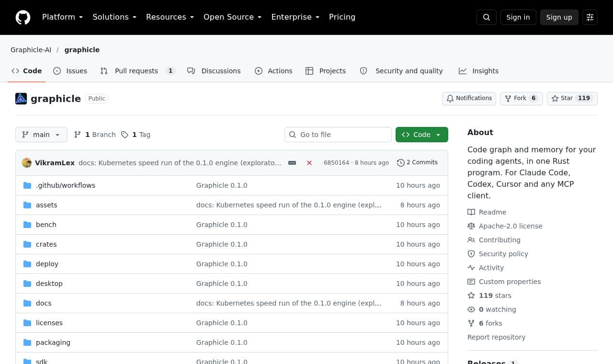Viewport: 613px width, 364px height.
Task: Switch to the Actions tab
Action: 273,71
